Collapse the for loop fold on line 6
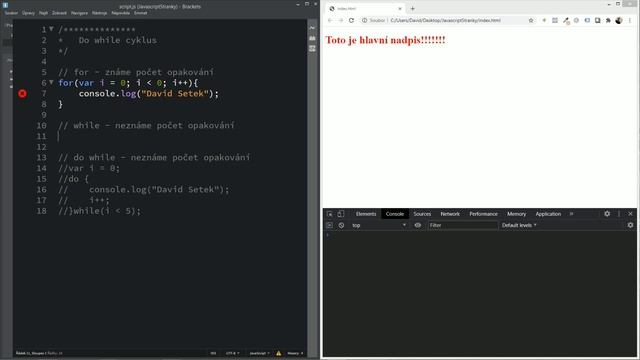The image size is (640, 360). coord(51,82)
